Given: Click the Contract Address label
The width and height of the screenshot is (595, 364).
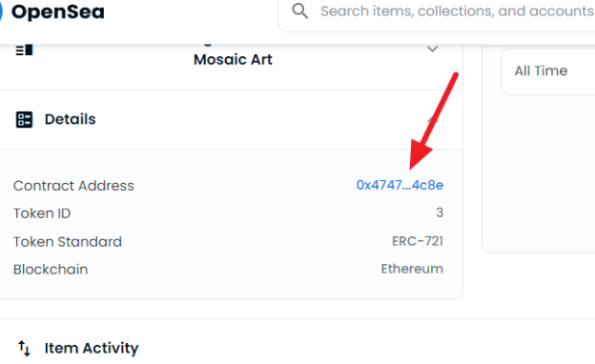Looking at the screenshot, I should point(73,186).
